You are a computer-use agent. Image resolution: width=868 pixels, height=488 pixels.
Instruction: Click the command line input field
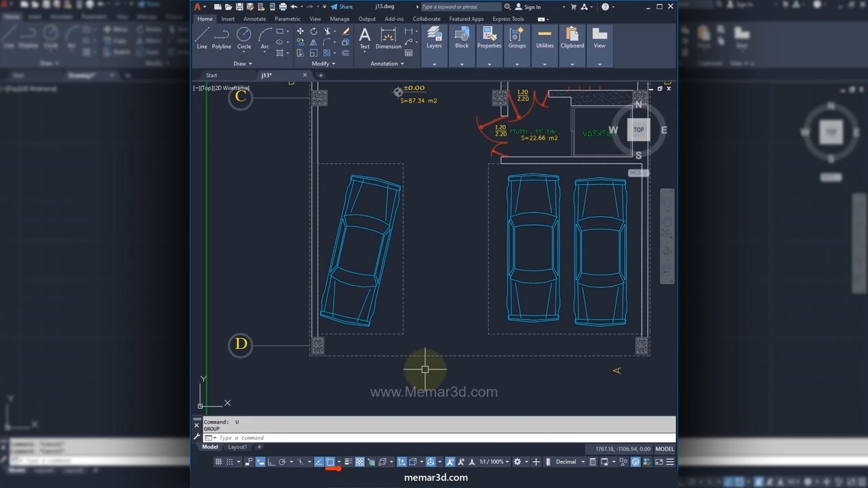coord(407,438)
